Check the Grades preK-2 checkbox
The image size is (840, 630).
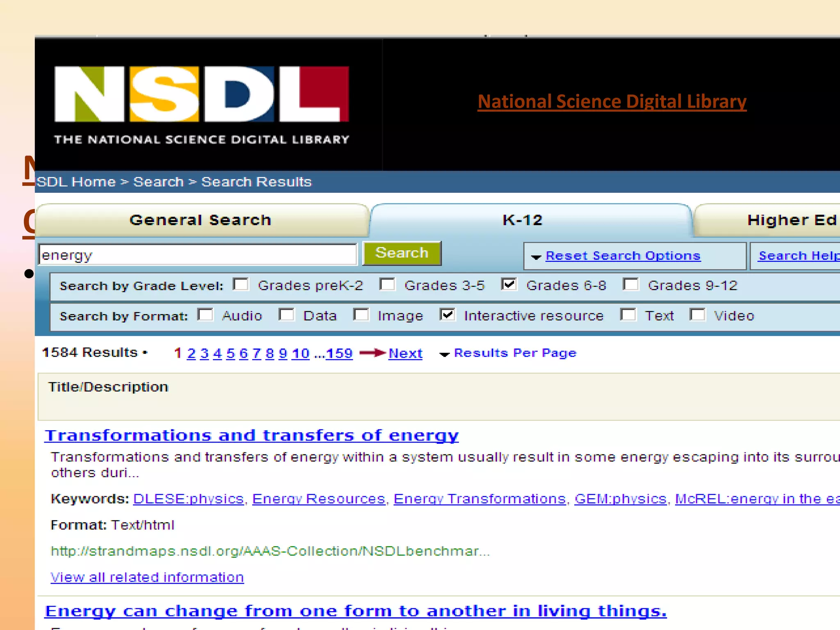pyautogui.click(x=241, y=284)
